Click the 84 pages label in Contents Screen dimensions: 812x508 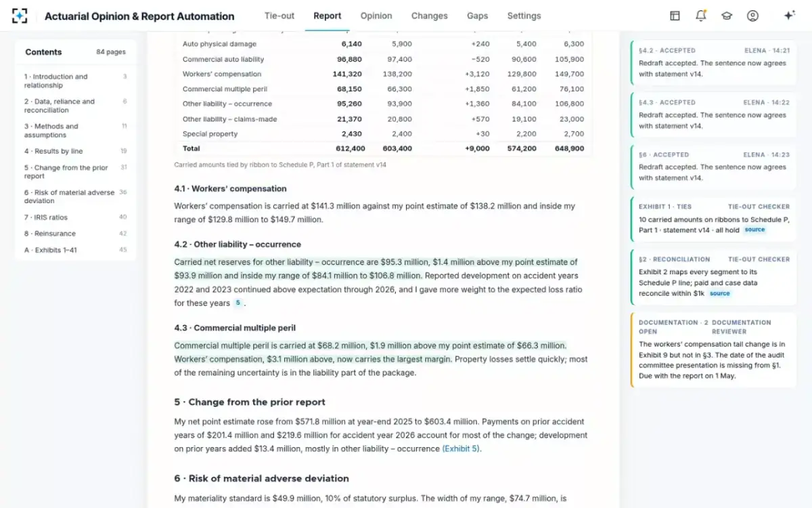111,52
